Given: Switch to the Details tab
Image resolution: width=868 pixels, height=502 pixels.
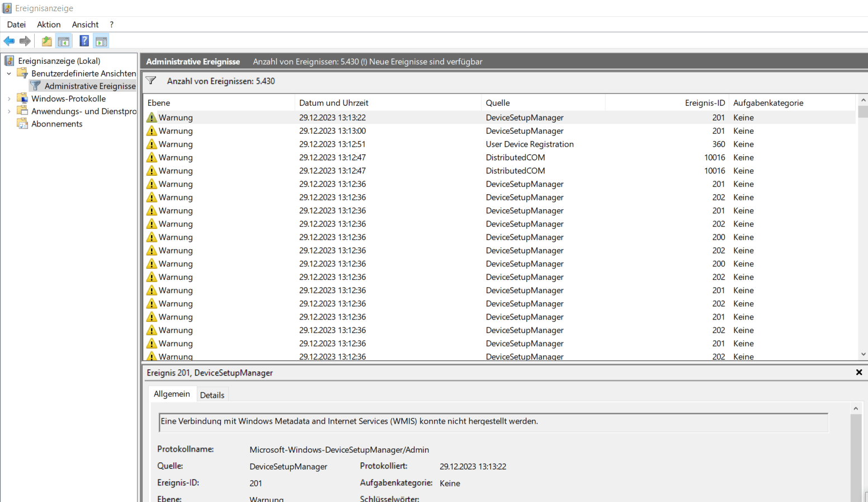Looking at the screenshot, I should pos(212,395).
